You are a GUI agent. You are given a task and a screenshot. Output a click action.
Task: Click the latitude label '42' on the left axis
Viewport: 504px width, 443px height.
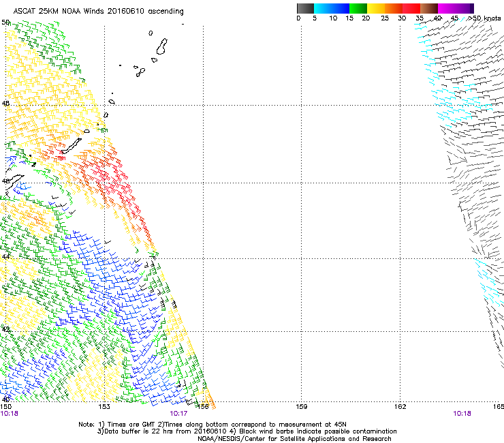[x=5, y=329]
